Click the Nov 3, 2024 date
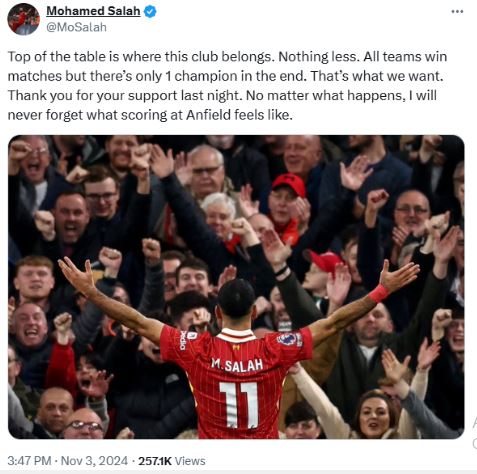The width and height of the screenshot is (477, 474). (94, 461)
